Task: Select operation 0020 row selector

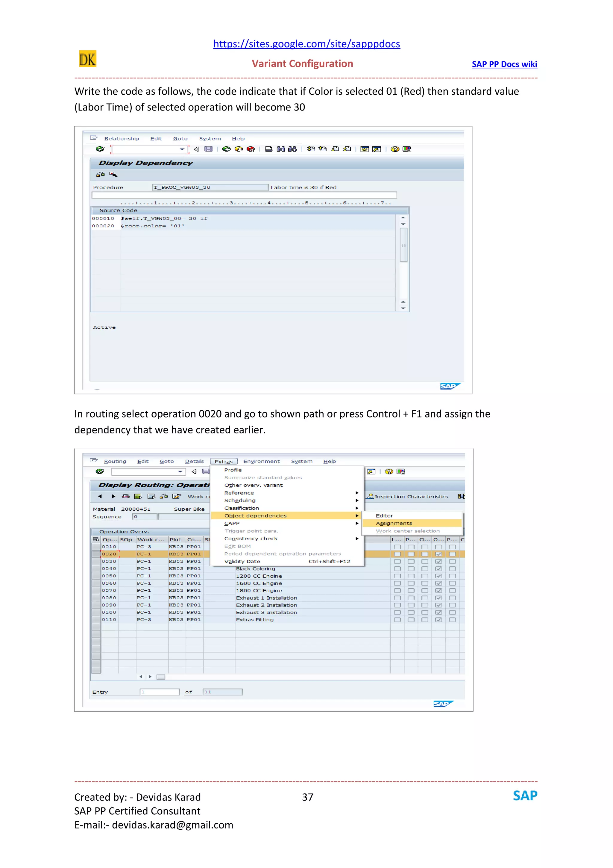Action: (x=96, y=554)
